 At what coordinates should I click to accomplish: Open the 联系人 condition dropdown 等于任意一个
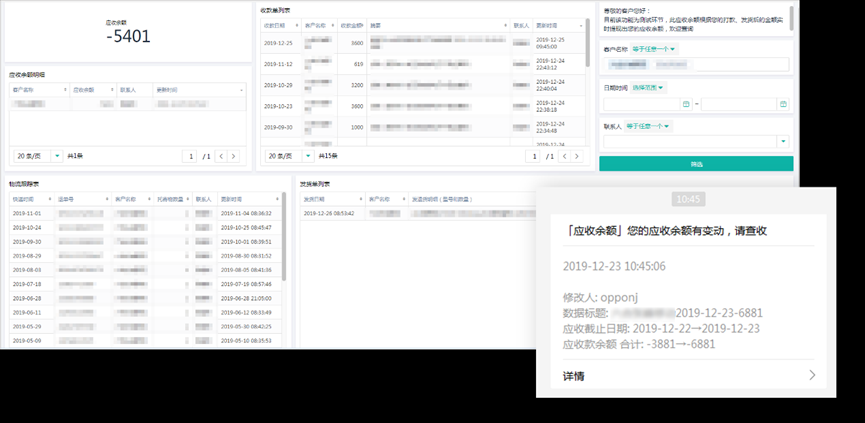pyautogui.click(x=648, y=126)
